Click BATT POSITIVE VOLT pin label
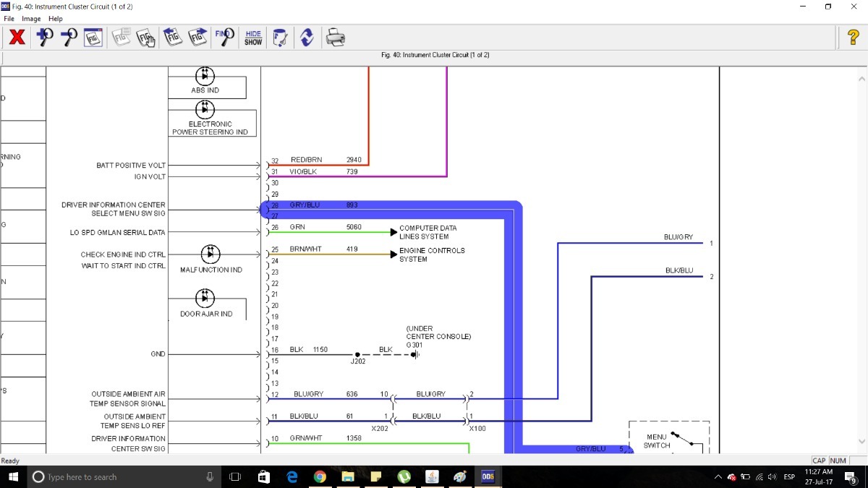The width and height of the screenshot is (868, 488). coord(131,166)
